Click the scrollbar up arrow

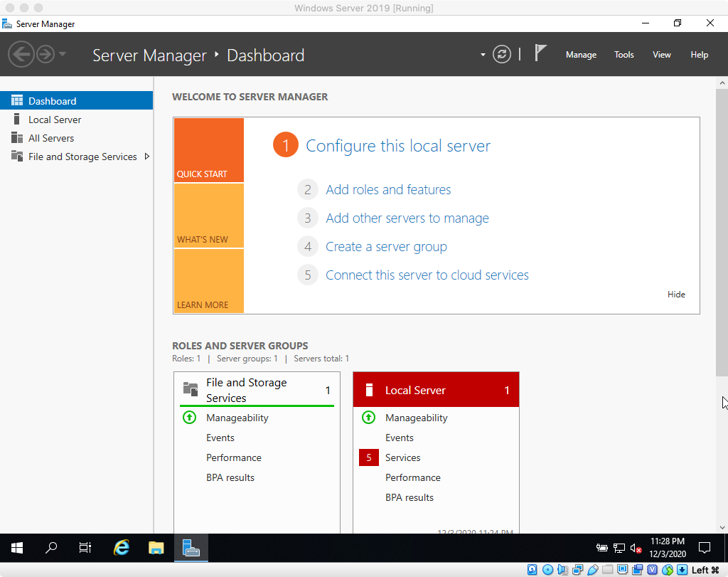722,83
